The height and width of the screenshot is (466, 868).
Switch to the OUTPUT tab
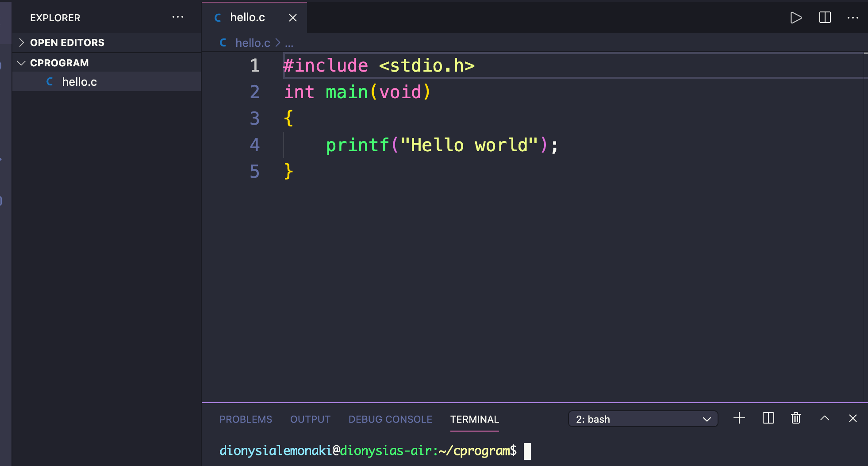pyautogui.click(x=310, y=419)
